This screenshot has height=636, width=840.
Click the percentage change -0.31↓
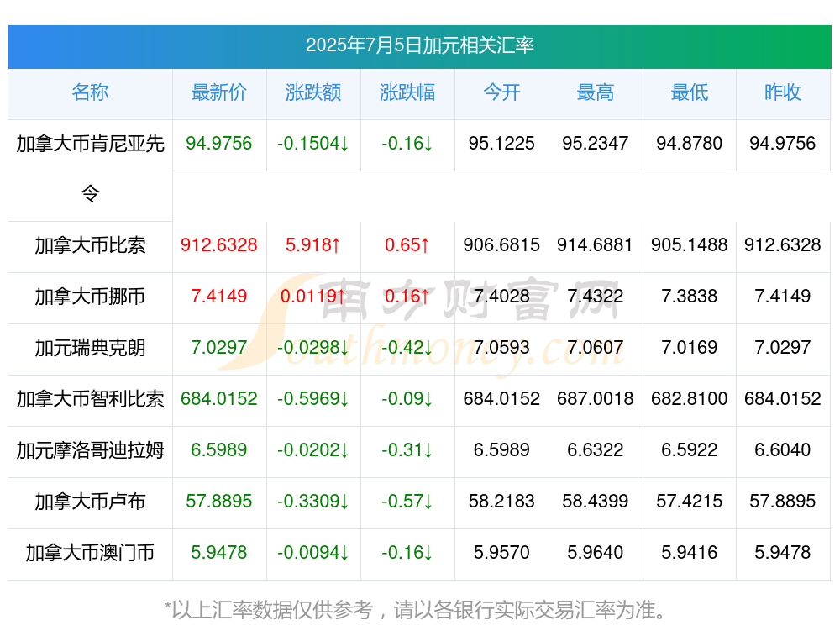pyautogui.click(x=407, y=450)
